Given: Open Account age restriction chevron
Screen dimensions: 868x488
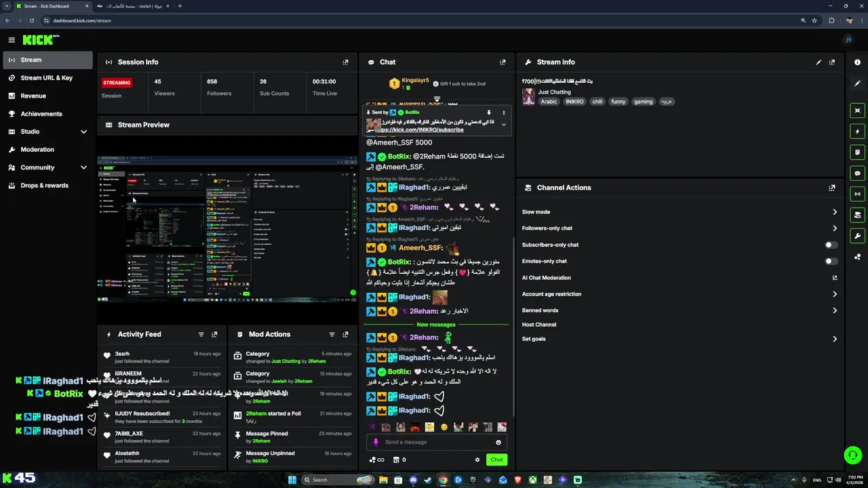Looking at the screenshot, I should [835, 294].
